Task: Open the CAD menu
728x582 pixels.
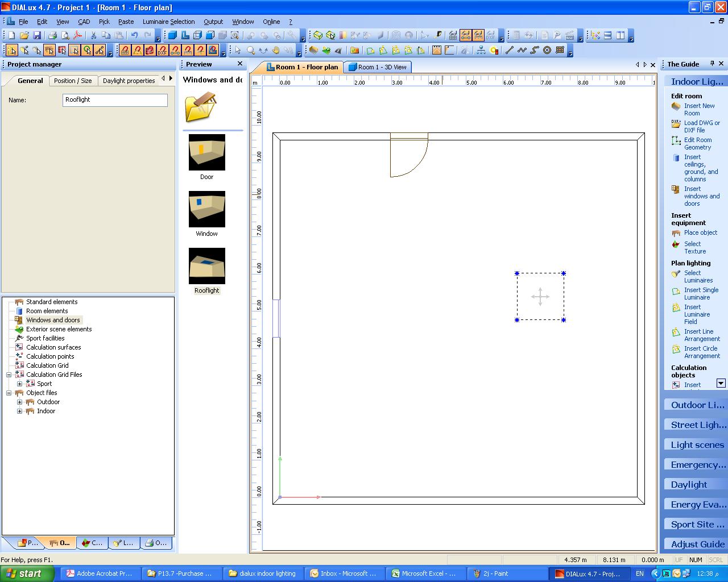Action: pos(84,22)
